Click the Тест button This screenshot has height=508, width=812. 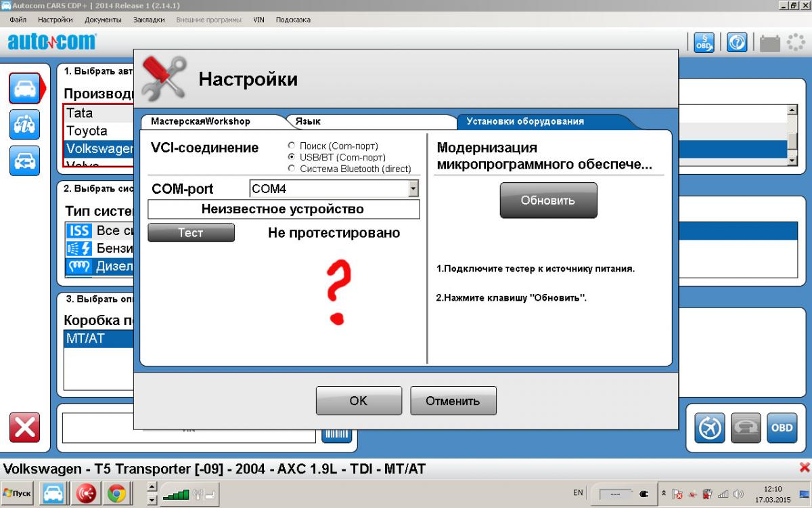pos(191,232)
